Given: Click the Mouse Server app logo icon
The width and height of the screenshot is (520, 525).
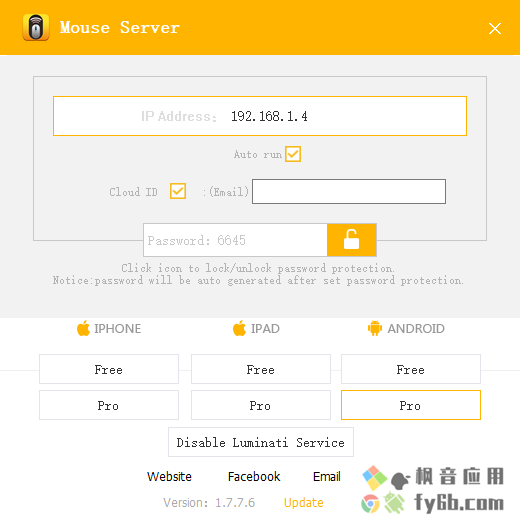Looking at the screenshot, I should pyautogui.click(x=36, y=27).
